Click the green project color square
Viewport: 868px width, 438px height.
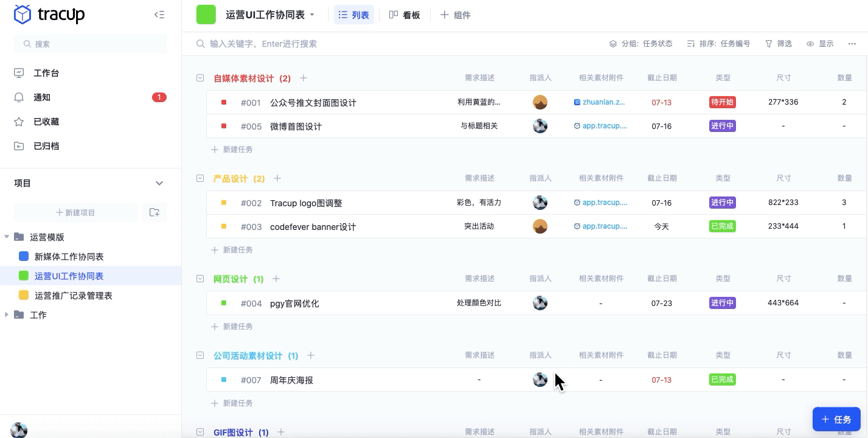(x=206, y=13)
